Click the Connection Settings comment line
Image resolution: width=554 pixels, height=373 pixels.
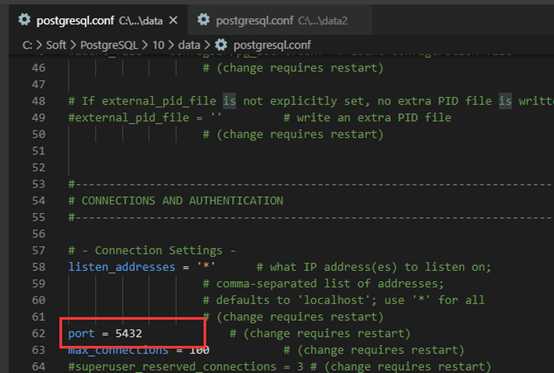(x=152, y=250)
